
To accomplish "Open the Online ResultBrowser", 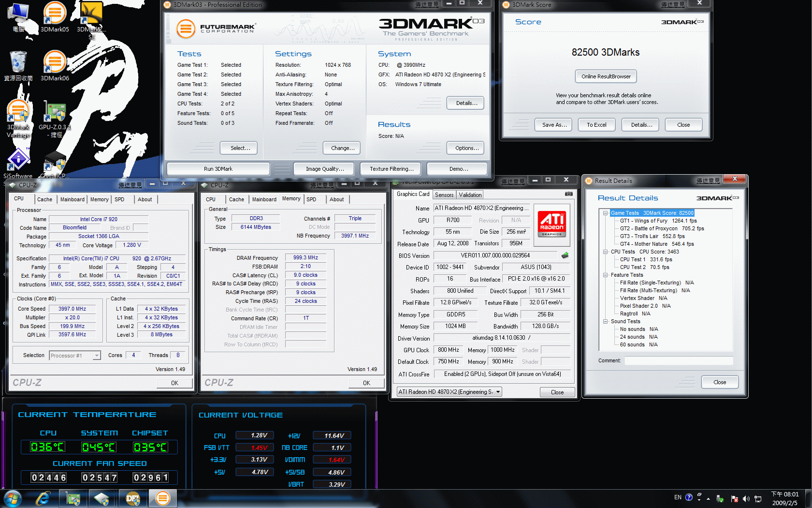I will (x=606, y=76).
